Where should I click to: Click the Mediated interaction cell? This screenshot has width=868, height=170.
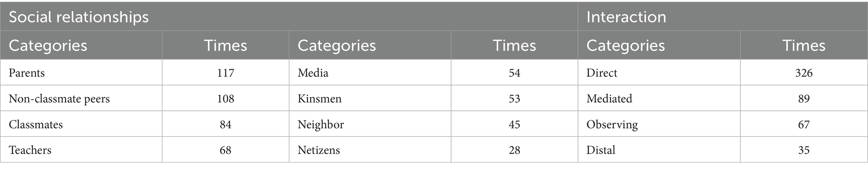(609, 99)
